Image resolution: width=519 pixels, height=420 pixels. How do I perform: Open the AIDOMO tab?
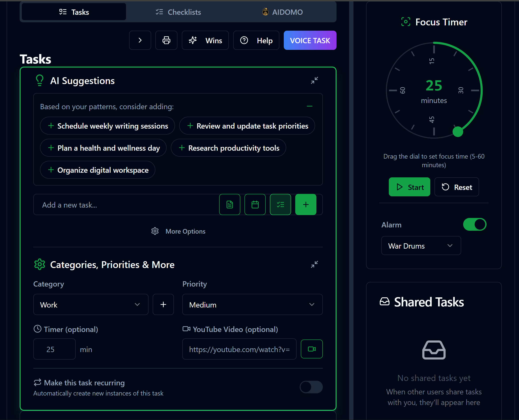(x=282, y=12)
